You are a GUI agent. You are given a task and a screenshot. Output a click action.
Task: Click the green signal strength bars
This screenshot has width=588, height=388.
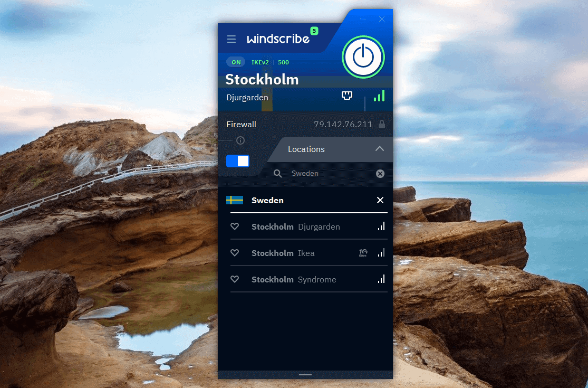(x=379, y=96)
